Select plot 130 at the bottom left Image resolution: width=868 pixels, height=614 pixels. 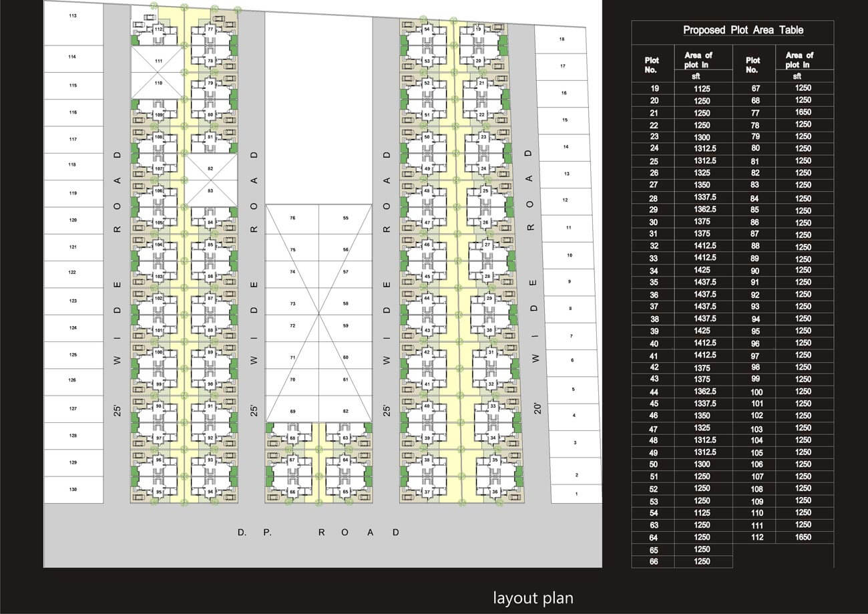coord(73,490)
